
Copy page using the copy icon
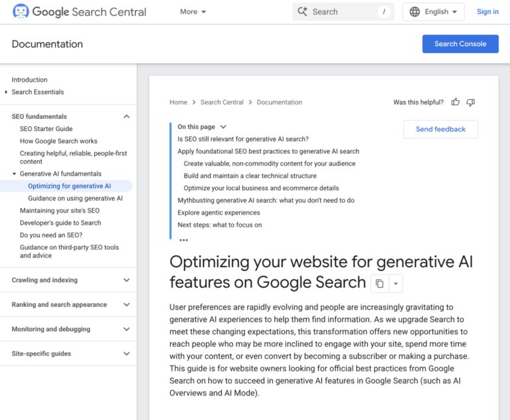tap(380, 284)
